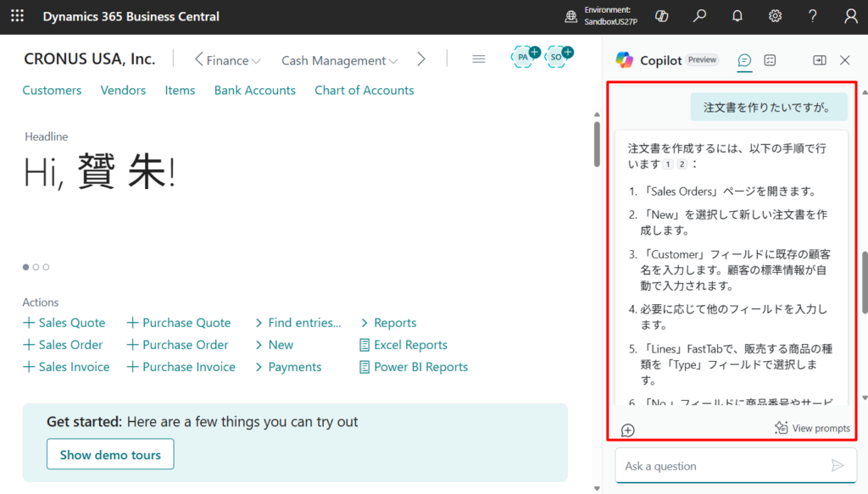Image resolution: width=868 pixels, height=494 pixels.
Task: Click the Copilot chat tab icon
Action: [744, 60]
